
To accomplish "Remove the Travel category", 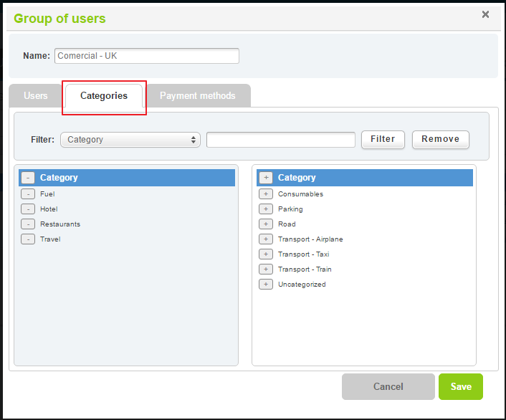I will pyautogui.click(x=28, y=239).
